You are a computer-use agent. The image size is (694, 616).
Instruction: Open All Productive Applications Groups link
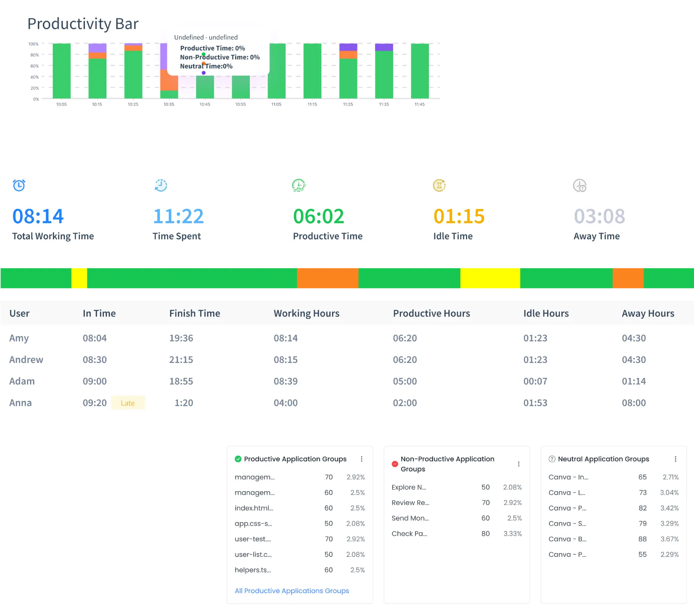click(x=292, y=591)
